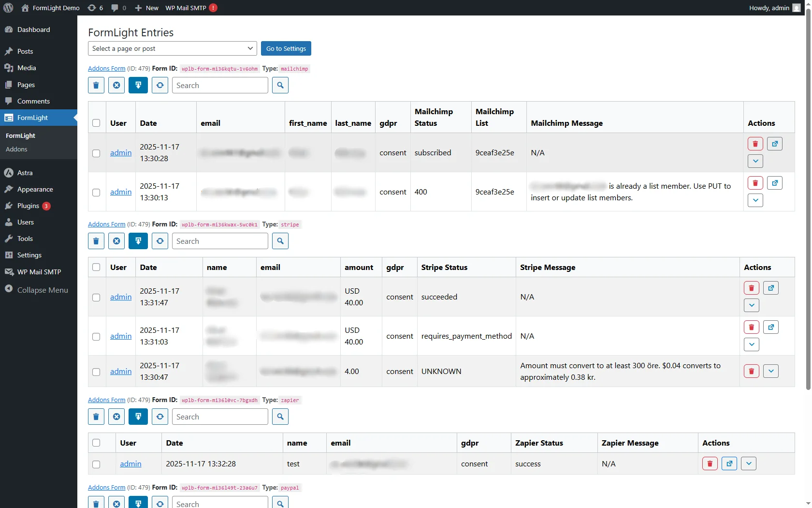Image resolution: width=812 pixels, height=508 pixels.
Task: Open the Addons Form link for the stripe form
Action: (x=106, y=224)
